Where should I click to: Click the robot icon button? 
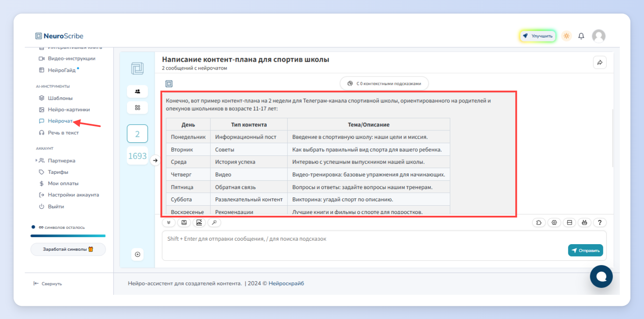pos(584,223)
